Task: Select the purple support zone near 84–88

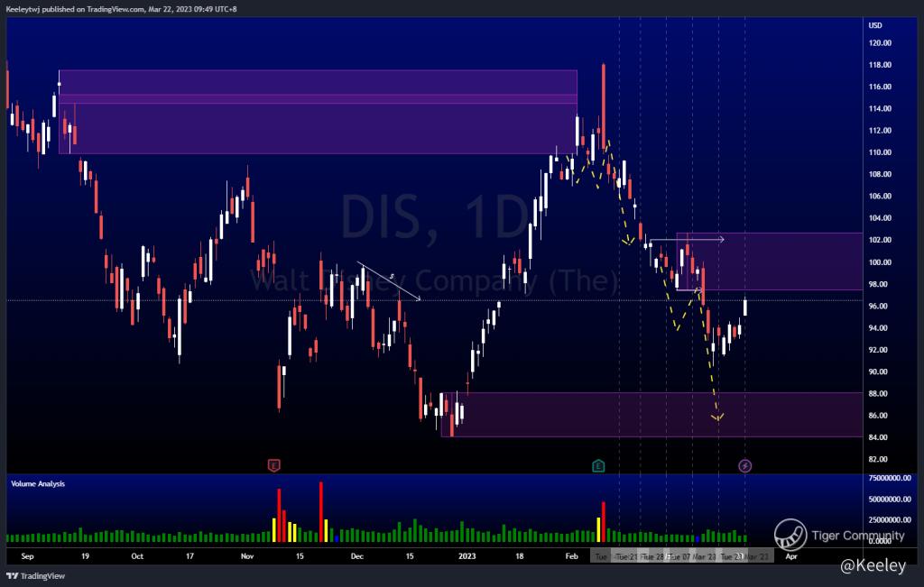Action: coord(651,415)
